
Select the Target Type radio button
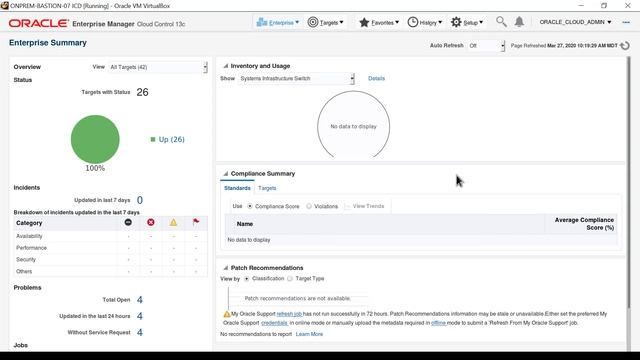[x=290, y=279]
